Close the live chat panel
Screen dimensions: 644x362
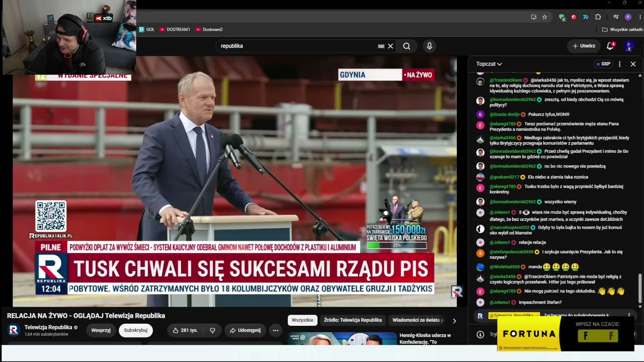click(x=633, y=64)
